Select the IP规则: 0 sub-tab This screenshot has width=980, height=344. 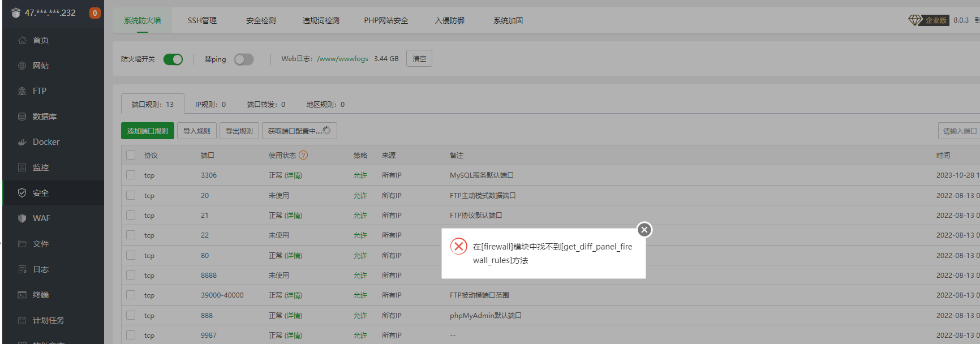coord(210,104)
